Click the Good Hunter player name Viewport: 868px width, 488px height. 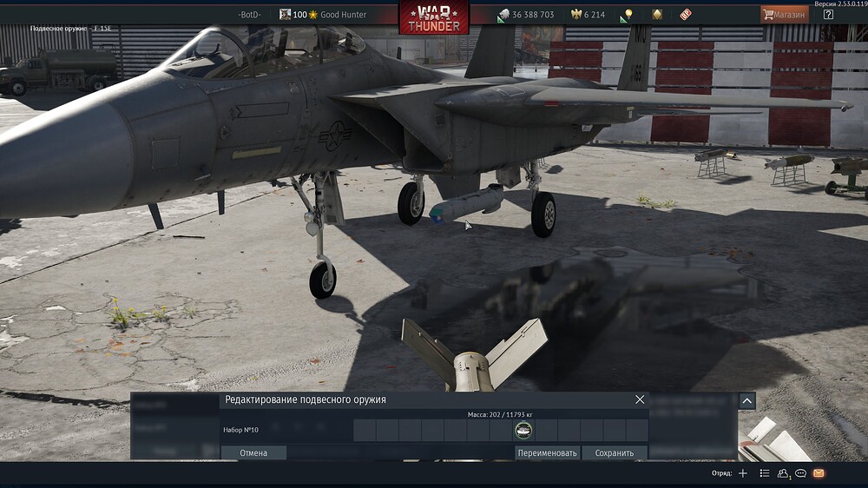pos(343,15)
